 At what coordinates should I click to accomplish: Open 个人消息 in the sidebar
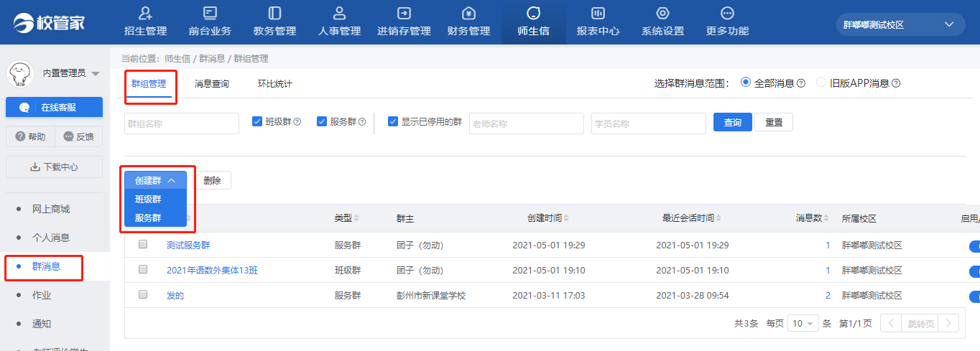click(x=51, y=238)
